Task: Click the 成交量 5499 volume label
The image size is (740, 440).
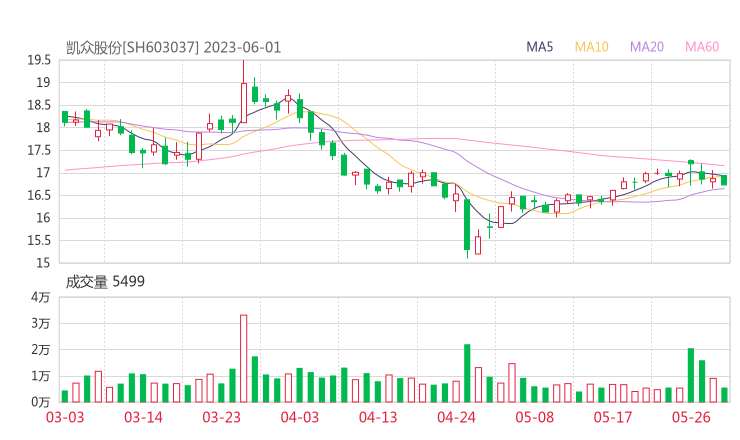Action: 105,282
